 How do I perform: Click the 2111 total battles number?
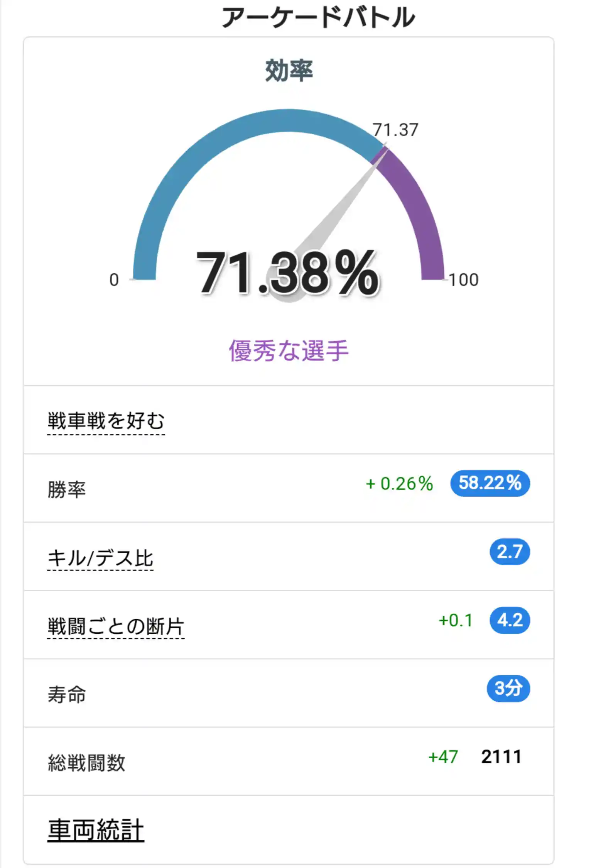[501, 757]
